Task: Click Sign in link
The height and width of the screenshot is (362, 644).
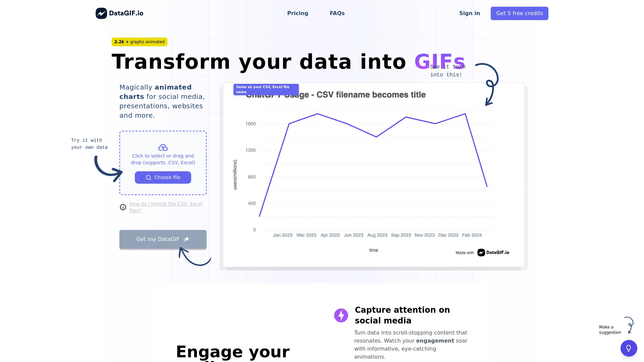Action: pos(470,13)
